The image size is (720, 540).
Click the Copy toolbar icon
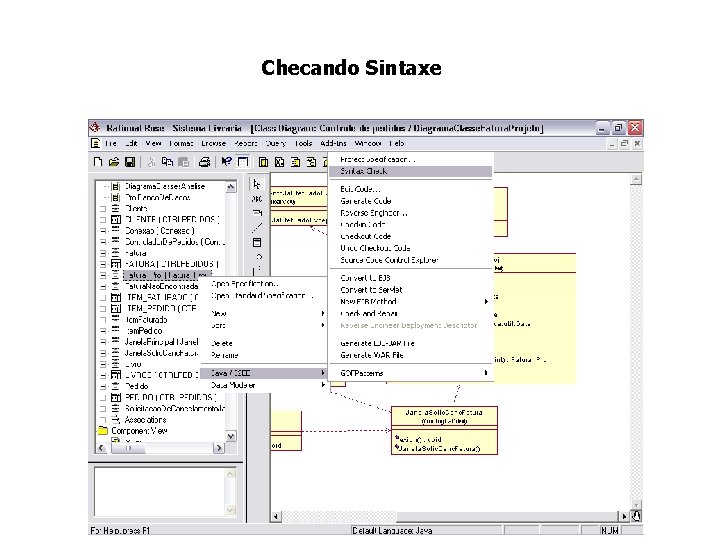tap(167, 162)
